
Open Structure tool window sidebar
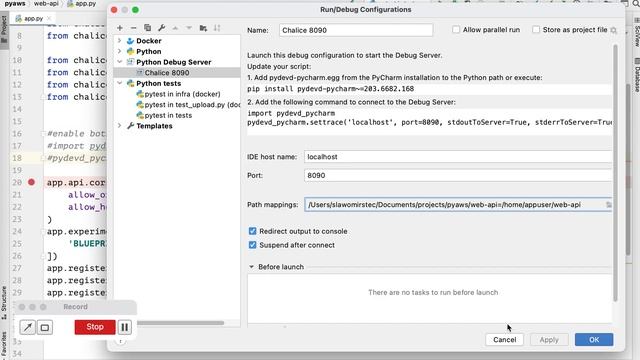pyautogui.click(x=4, y=303)
